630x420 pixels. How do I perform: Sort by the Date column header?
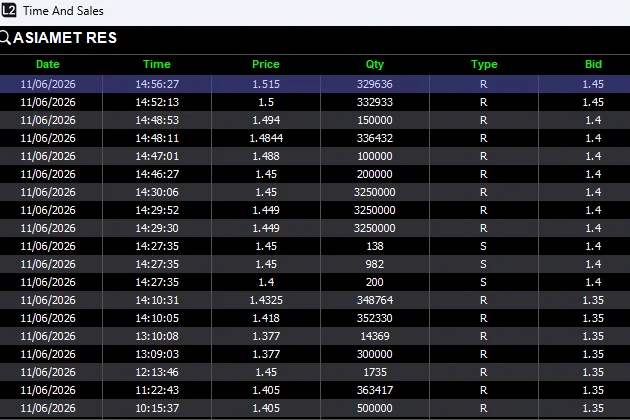tap(48, 64)
